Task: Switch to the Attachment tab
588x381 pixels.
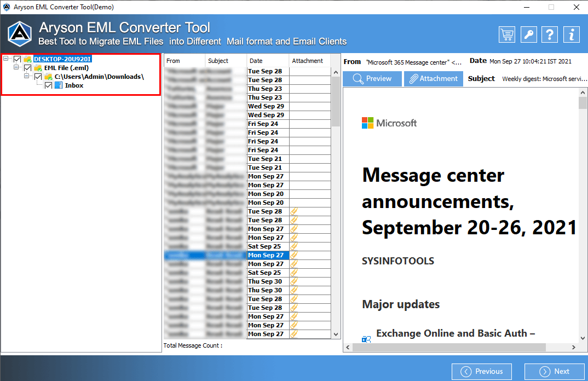Action: click(x=434, y=79)
